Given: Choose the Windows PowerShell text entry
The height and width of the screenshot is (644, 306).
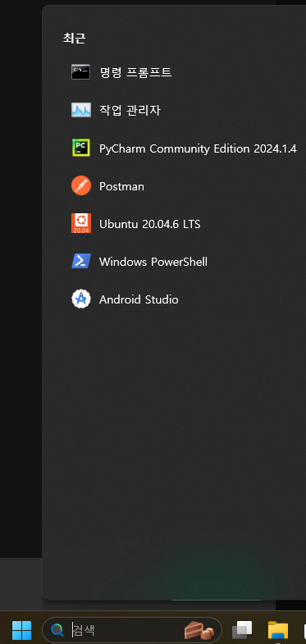Looking at the screenshot, I should [153, 262].
